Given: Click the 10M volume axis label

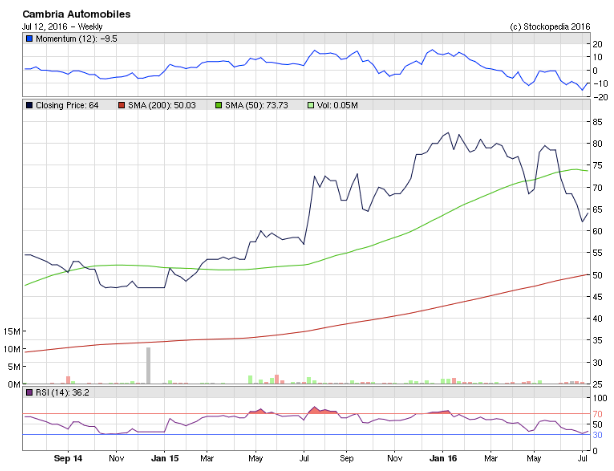Looking at the screenshot, I should 11,349.
